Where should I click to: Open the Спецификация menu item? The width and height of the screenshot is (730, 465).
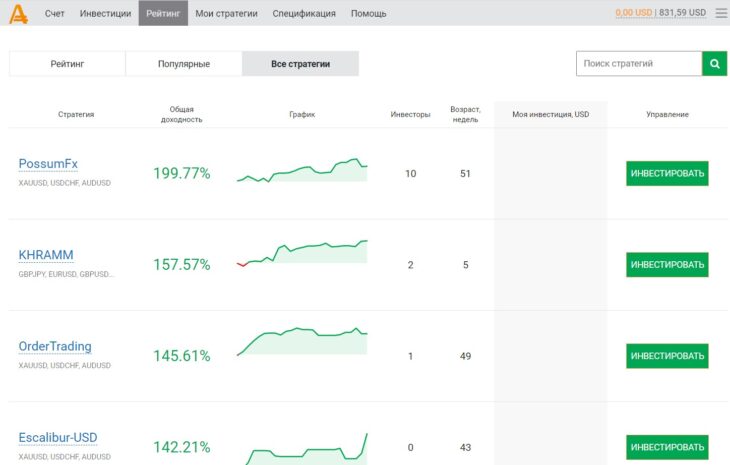(304, 13)
